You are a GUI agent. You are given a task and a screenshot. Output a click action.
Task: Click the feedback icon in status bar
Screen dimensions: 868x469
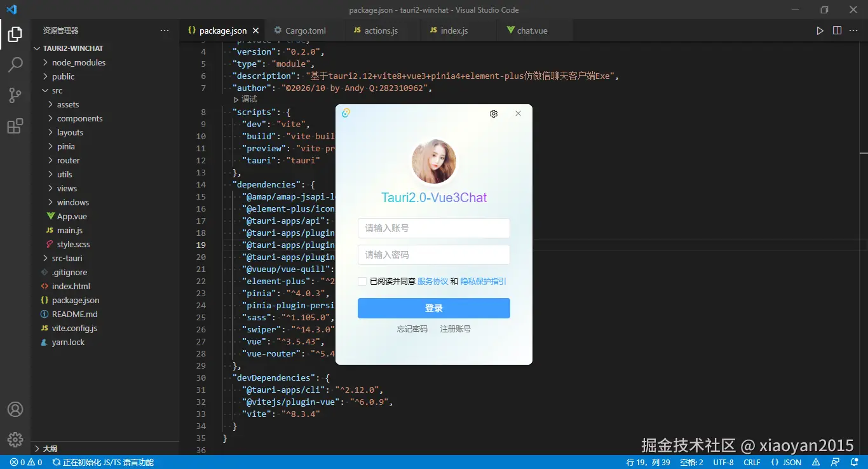point(836,463)
